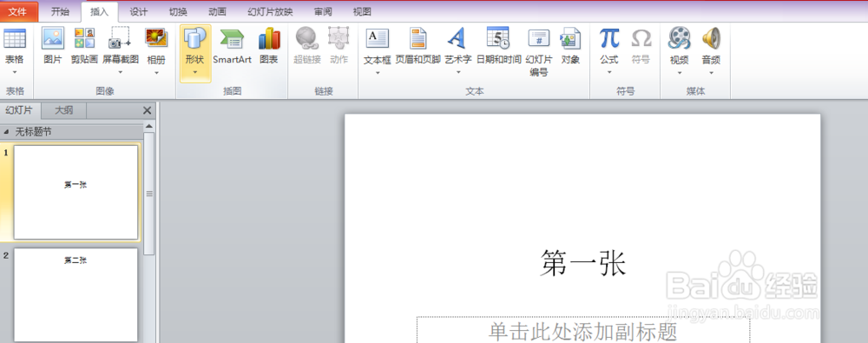The height and width of the screenshot is (343, 868).
Task: Click the Equation (公式) pi icon
Action: click(x=609, y=38)
